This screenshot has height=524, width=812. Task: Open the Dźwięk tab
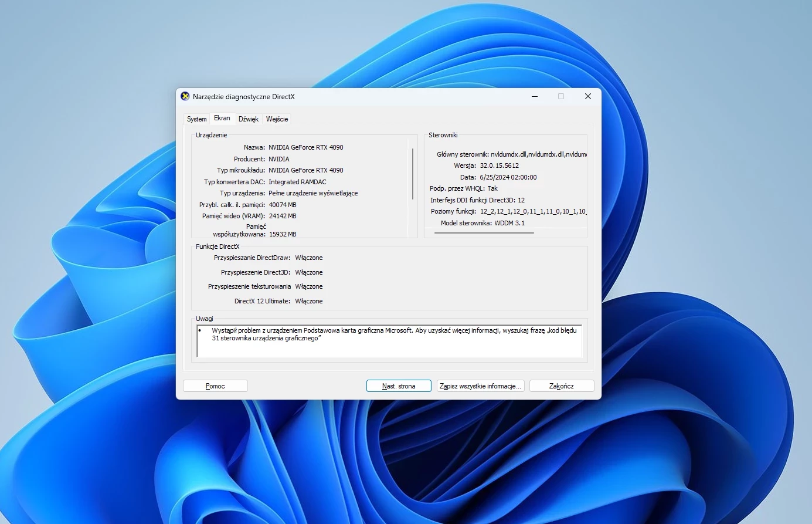tap(249, 119)
